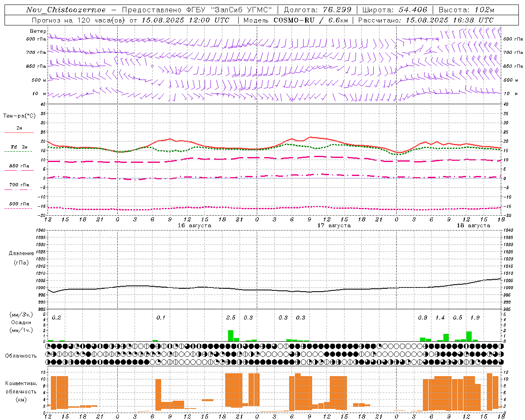Click the latitude value Широта: 54.406

tap(395, 10)
